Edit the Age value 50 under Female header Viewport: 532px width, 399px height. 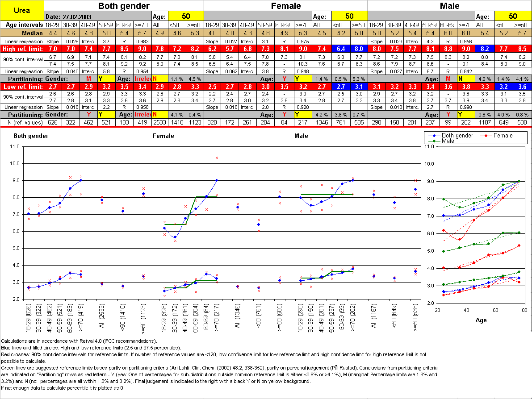coord(349,16)
